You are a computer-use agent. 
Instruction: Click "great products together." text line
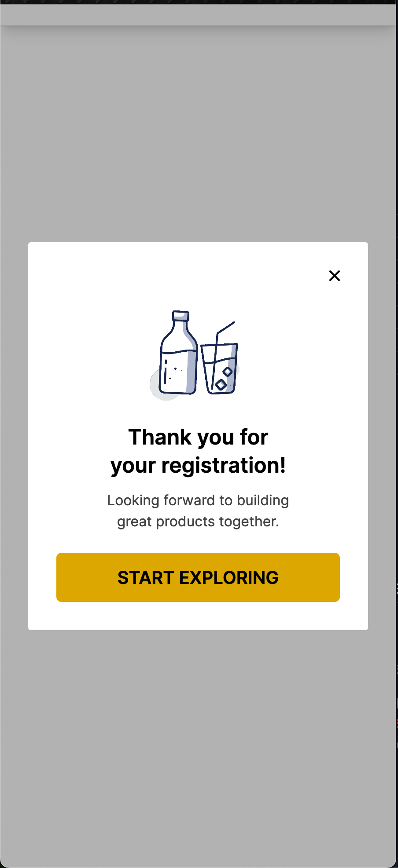[x=198, y=522]
